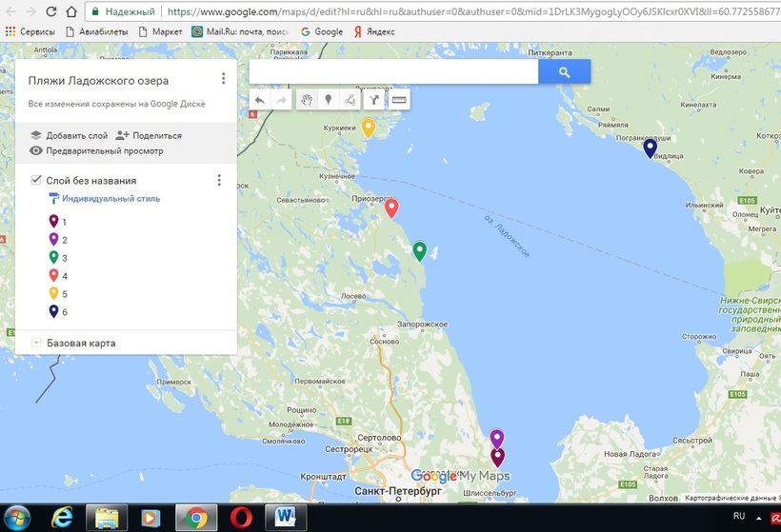Open the Яндекс bookmark
The height and width of the screenshot is (532, 781).
click(x=373, y=31)
